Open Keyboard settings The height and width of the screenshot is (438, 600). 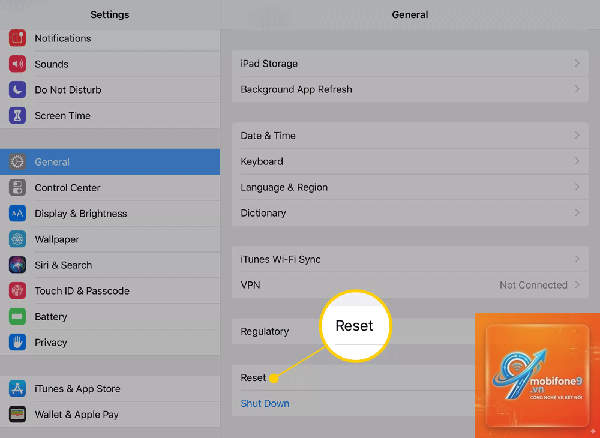(x=410, y=161)
